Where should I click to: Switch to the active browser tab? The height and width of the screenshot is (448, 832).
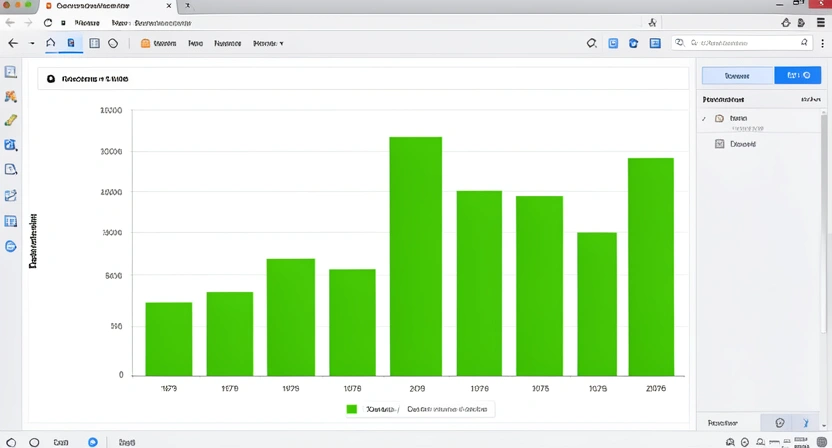click(88, 6)
